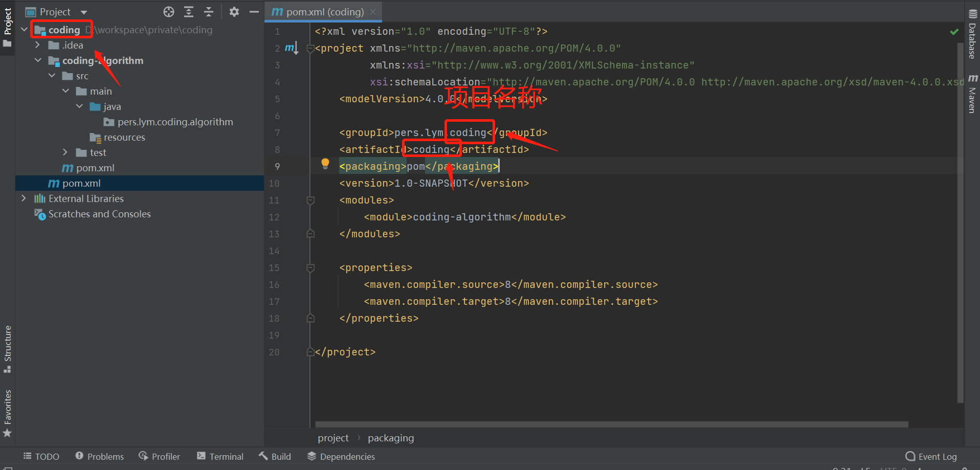Collapse the coding root project node
The image size is (980, 470).
24,30
